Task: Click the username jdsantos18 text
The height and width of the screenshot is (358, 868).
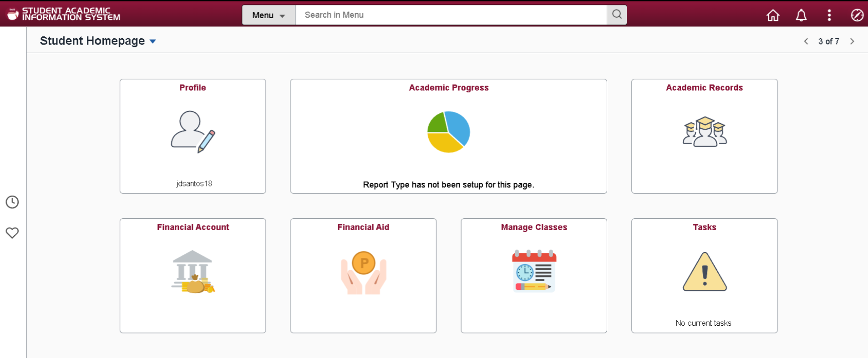Action: point(194,184)
